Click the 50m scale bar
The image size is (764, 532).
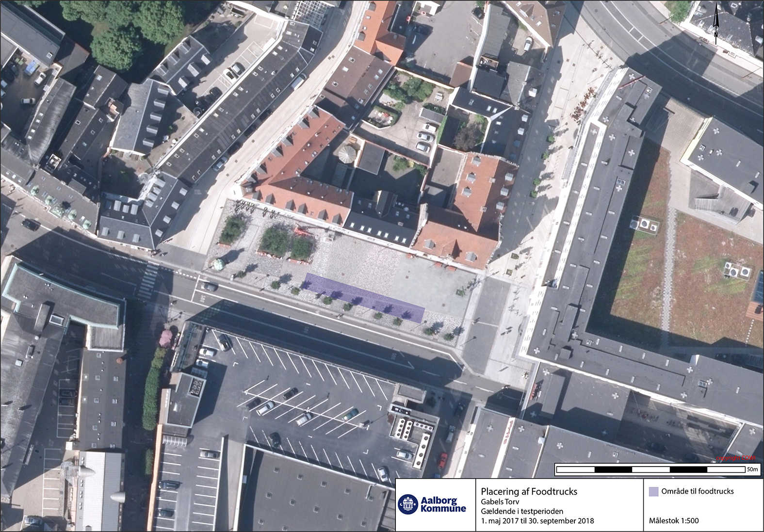pyautogui.click(x=651, y=469)
